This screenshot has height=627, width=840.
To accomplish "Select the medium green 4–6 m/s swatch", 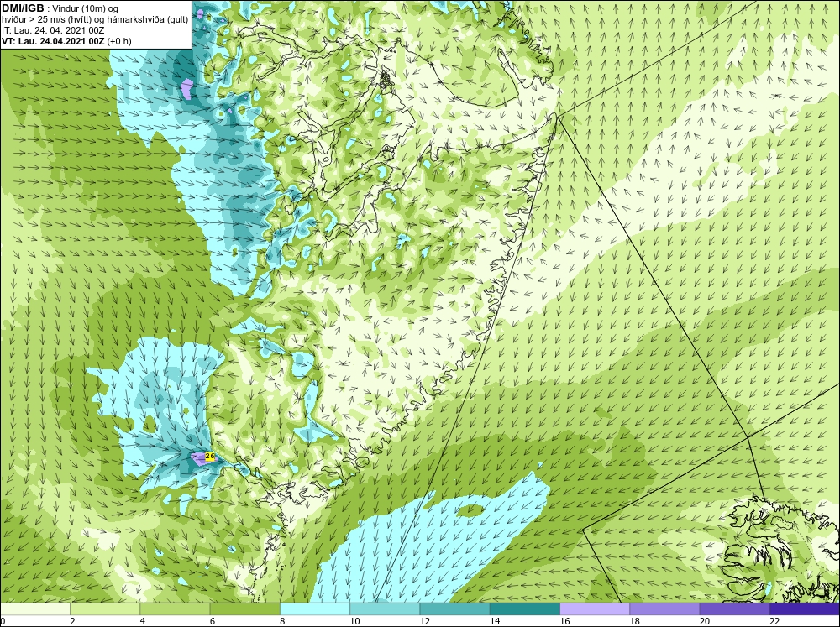I will pyautogui.click(x=175, y=609).
